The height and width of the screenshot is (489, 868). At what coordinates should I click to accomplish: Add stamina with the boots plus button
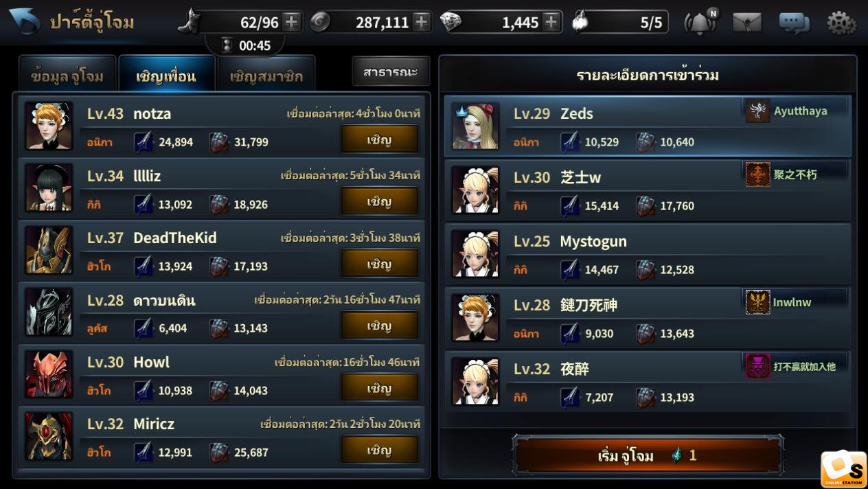pyautogui.click(x=291, y=22)
